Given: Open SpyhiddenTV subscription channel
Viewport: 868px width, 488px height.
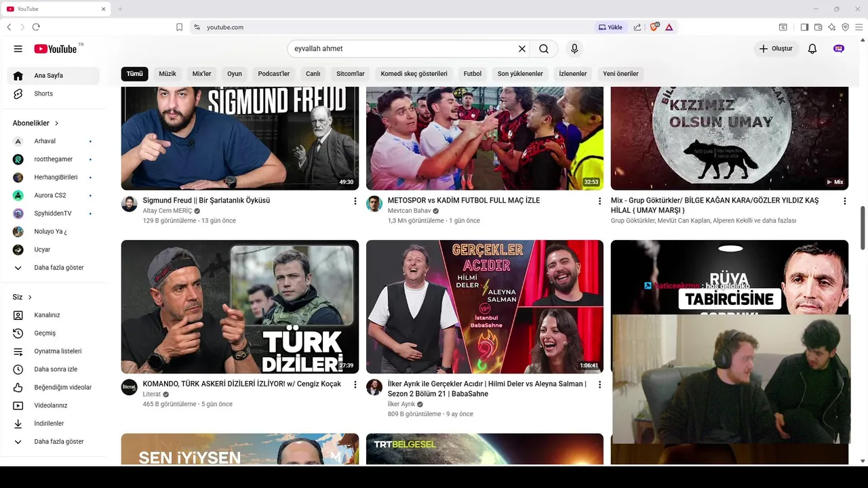Looking at the screenshot, I should pos(54,213).
